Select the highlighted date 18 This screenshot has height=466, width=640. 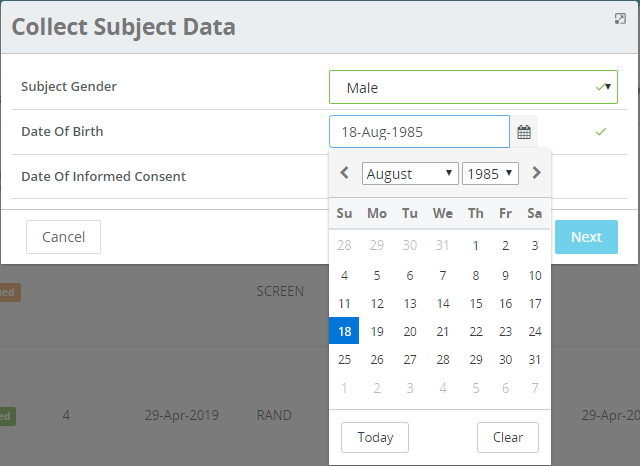click(344, 331)
